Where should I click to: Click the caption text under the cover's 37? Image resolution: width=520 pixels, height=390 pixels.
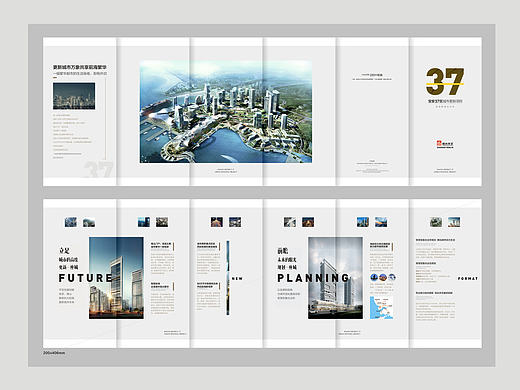445,101
